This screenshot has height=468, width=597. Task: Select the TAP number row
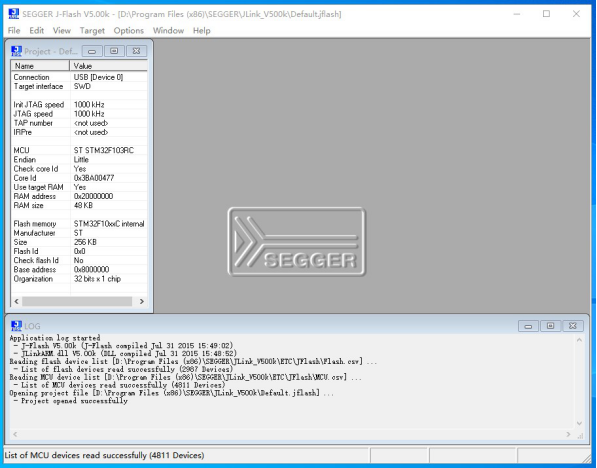79,123
